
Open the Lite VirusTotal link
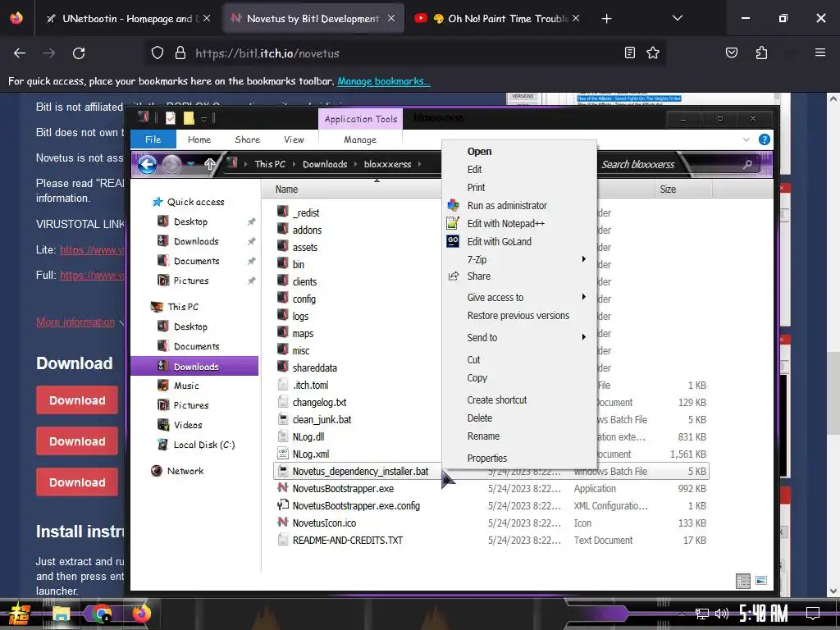click(92, 249)
